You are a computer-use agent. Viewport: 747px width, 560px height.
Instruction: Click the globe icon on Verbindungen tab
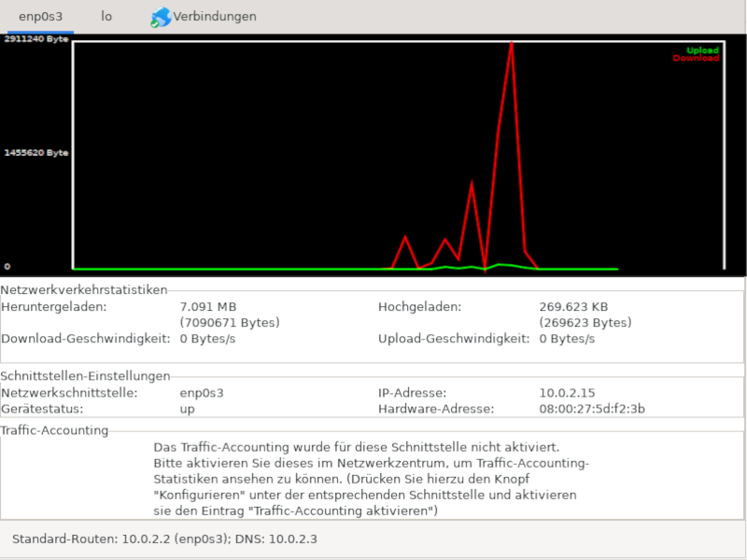[x=161, y=17]
